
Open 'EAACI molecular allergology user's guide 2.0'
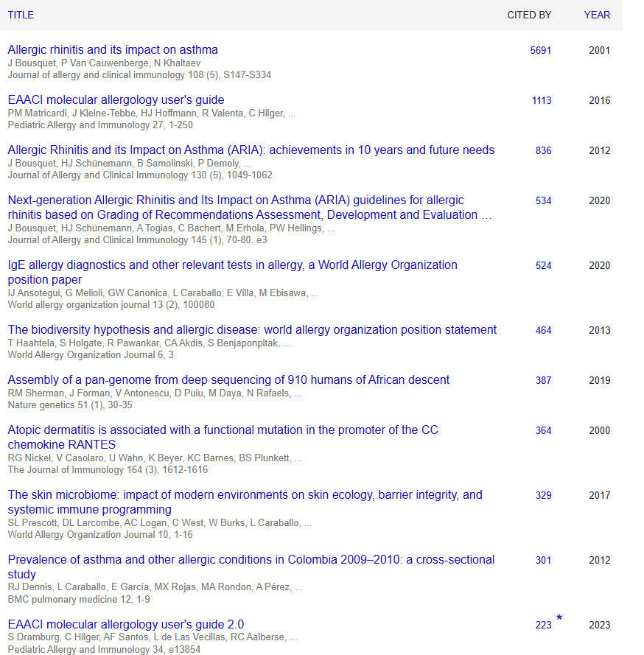click(x=126, y=624)
